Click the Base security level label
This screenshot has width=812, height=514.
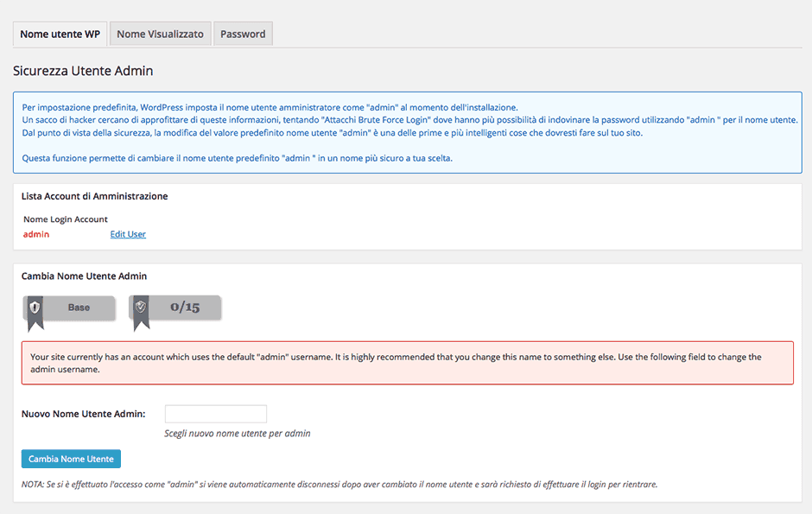tap(79, 308)
